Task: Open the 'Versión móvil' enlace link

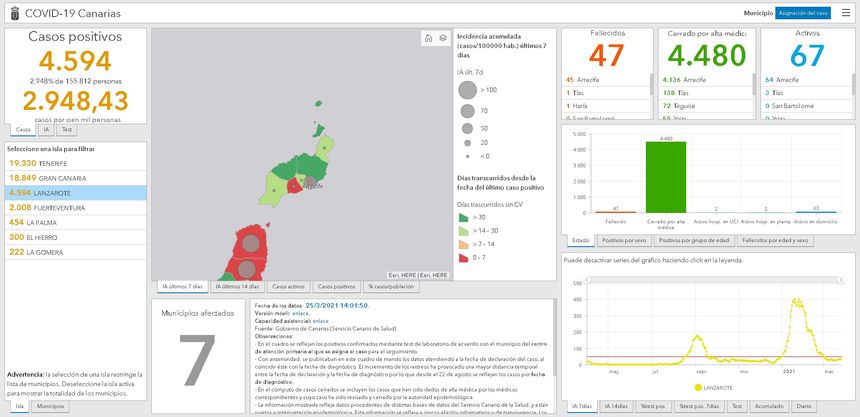Action: 301,313
